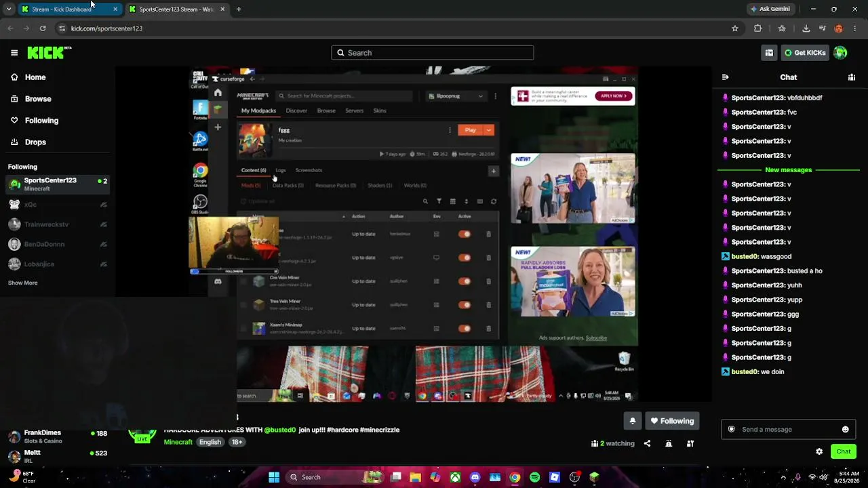Toggle stream notifications with the bell
This screenshot has height=488, width=868.
pyautogui.click(x=632, y=421)
